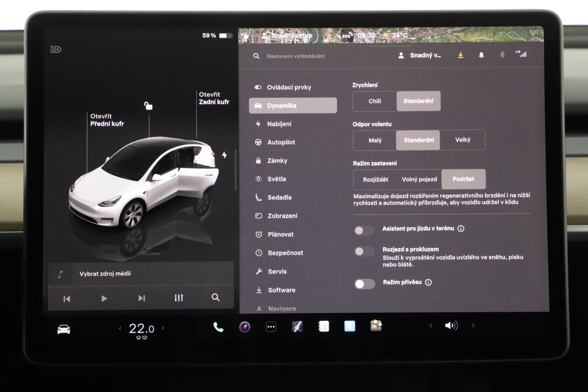
Task: Open the dashcam camera app
Action: pyautogui.click(x=245, y=327)
